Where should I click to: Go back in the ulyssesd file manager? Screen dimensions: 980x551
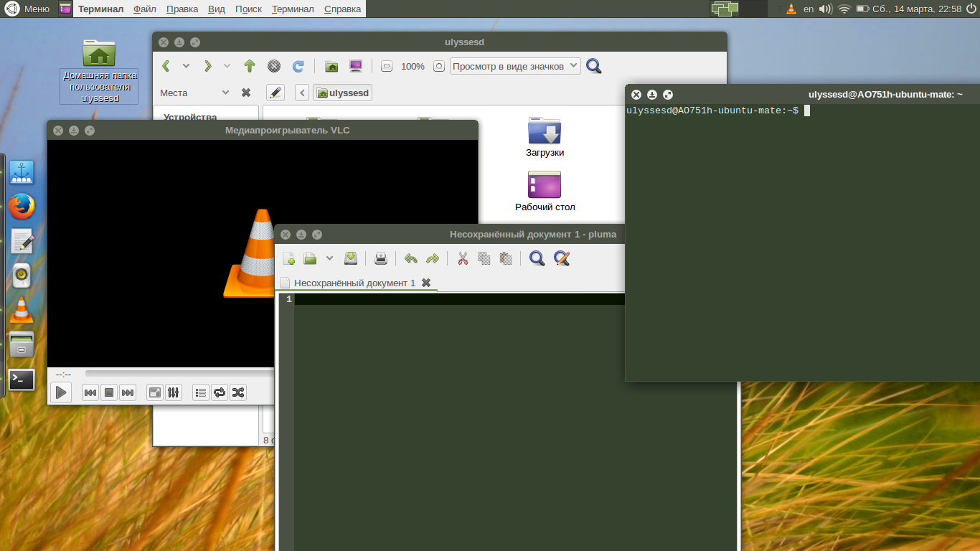pos(166,66)
